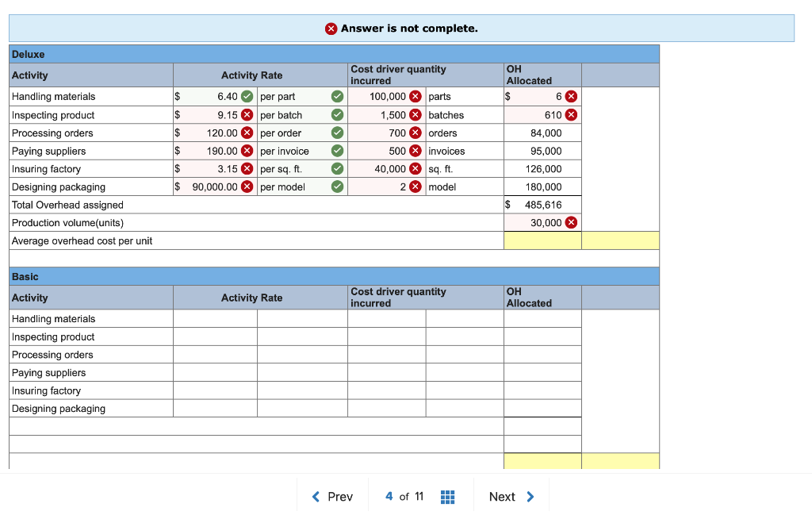
Task: Click the red X beside 2 model
Action: pyautogui.click(x=416, y=186)
